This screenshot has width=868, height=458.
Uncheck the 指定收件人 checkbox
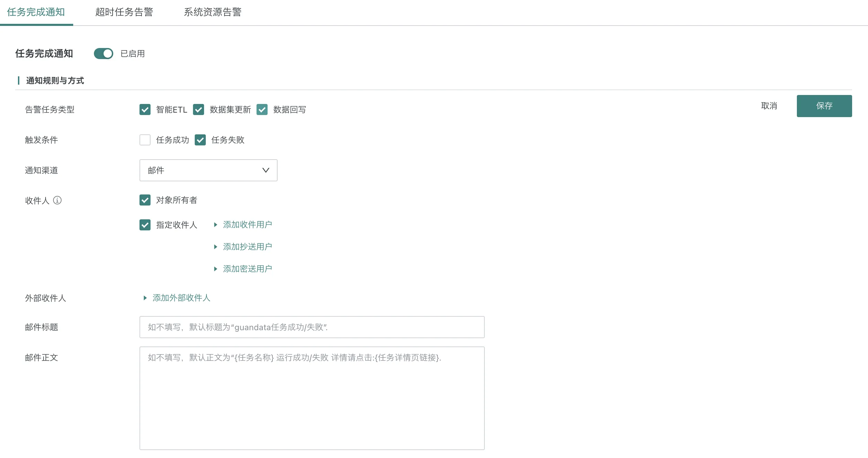coord(145,225)
